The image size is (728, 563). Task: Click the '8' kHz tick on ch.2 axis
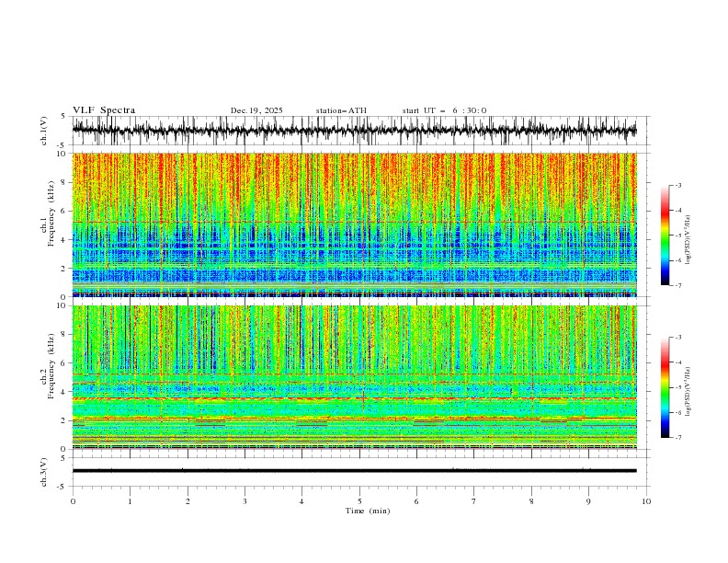65,335
